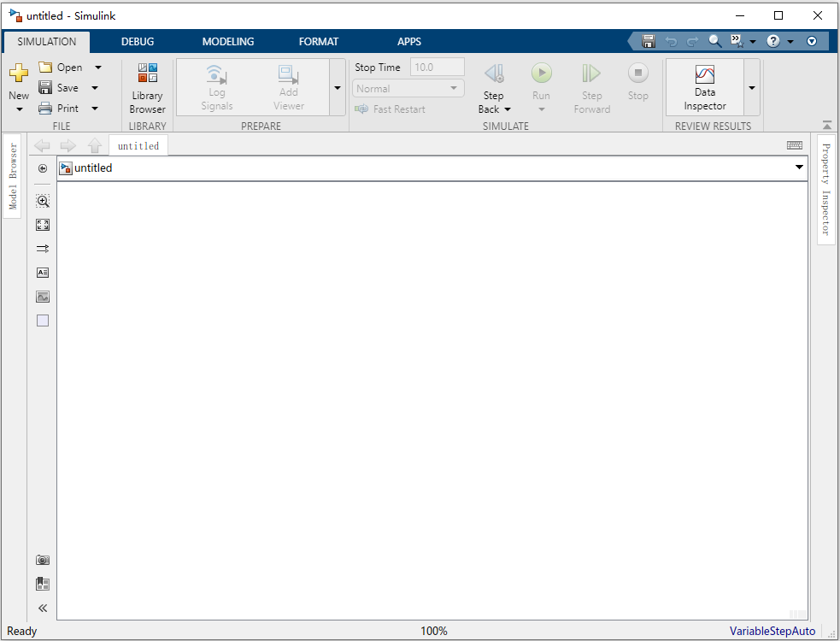Click the viewmarks icon in palette
The image size is (840, 641).
point(43,584)
